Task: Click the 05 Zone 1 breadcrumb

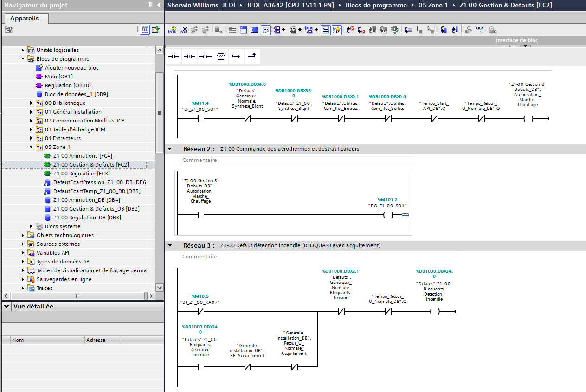Action: coord(433,5)
